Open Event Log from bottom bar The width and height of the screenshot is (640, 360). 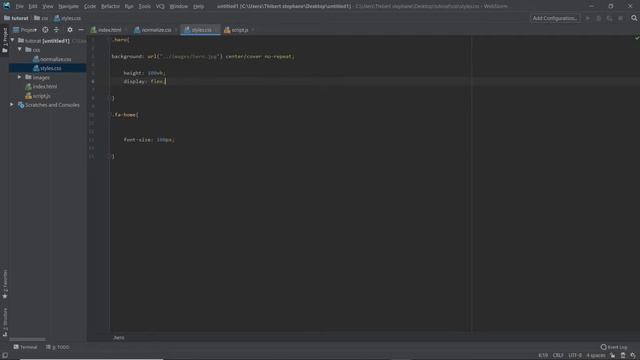click(614, 347)
